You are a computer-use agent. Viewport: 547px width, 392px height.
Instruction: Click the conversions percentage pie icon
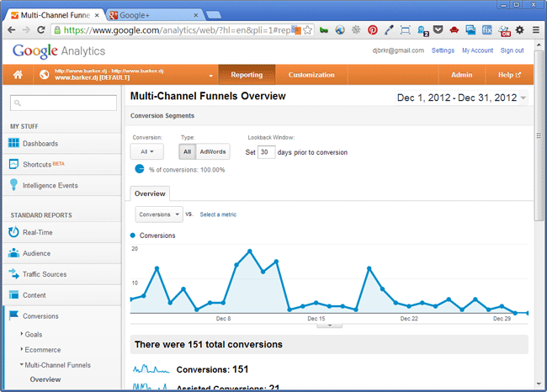pos(140,169)
